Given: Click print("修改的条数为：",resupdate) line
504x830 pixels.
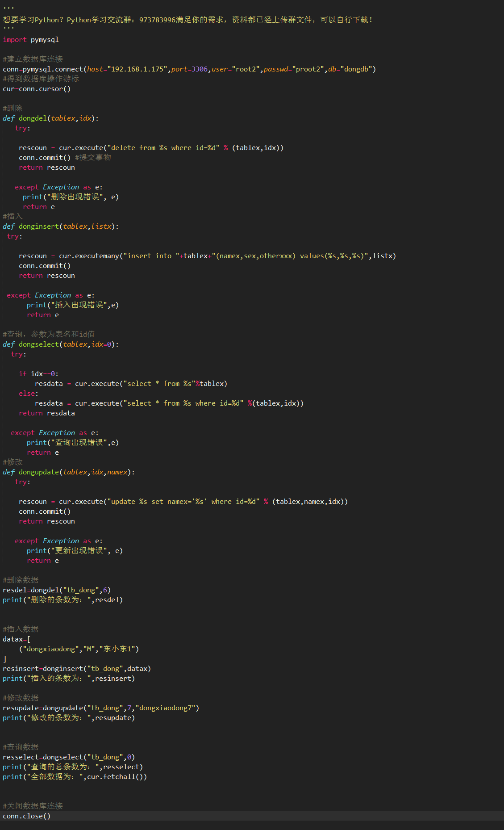Looking at the screenshot, I should pos(69,718).
